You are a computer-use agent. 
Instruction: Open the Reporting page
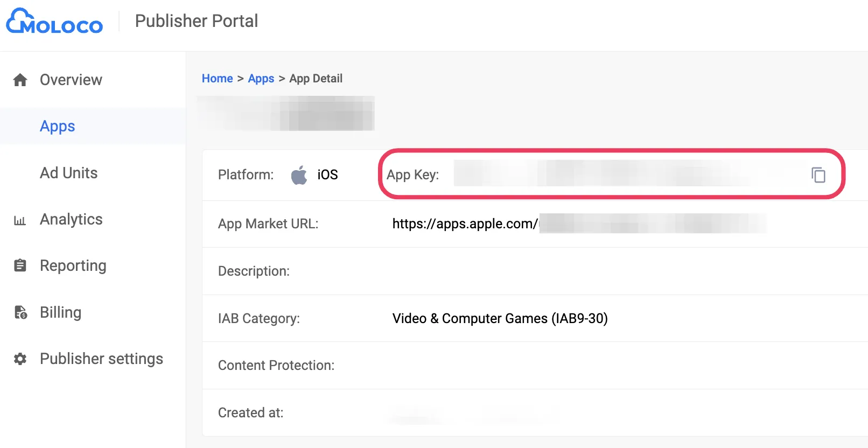point(73,265)
